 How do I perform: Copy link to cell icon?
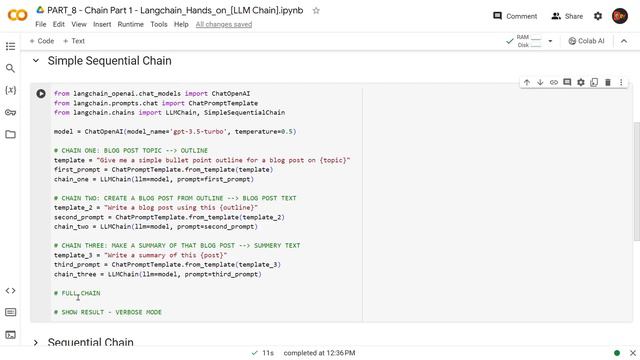pyautogui.click(x=554, y=82)
